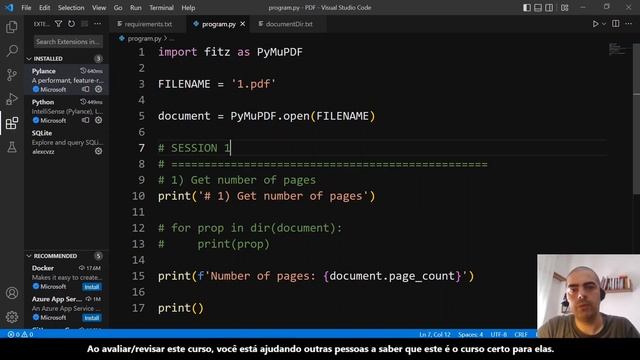Click line 1 'import fitz as PyMuPDF'
Viewport: 640px width, 360px height.
point(230,52)
